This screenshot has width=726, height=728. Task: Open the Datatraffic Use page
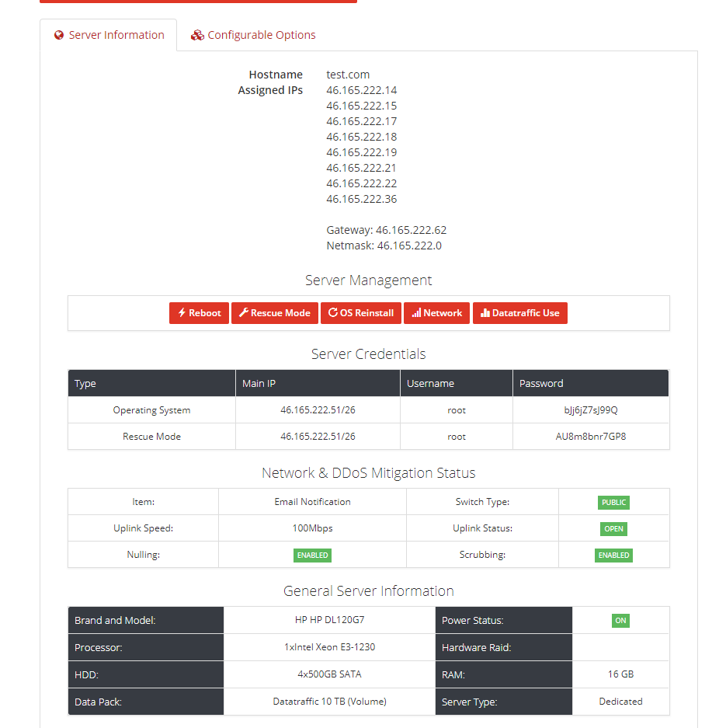click(519, 313)
